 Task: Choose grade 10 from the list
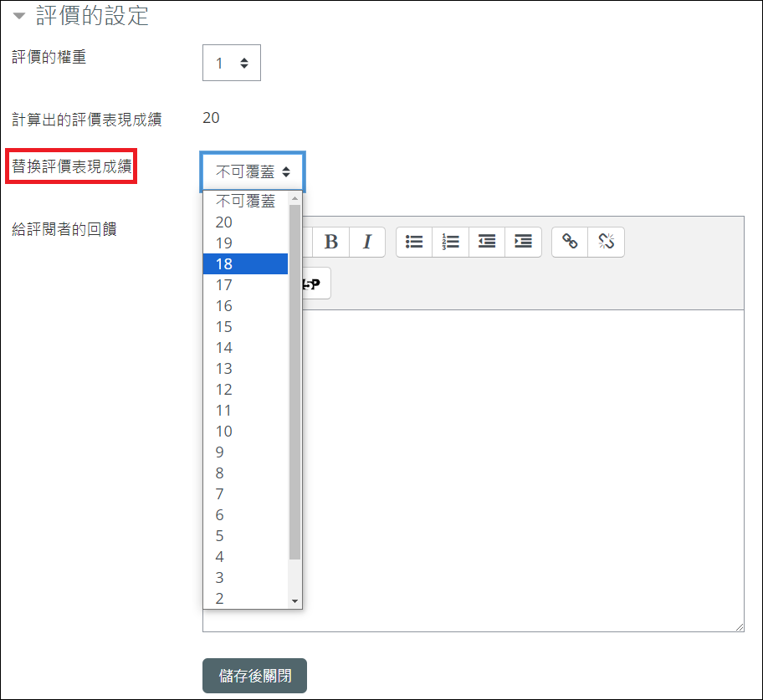click(x=245, y=431)
